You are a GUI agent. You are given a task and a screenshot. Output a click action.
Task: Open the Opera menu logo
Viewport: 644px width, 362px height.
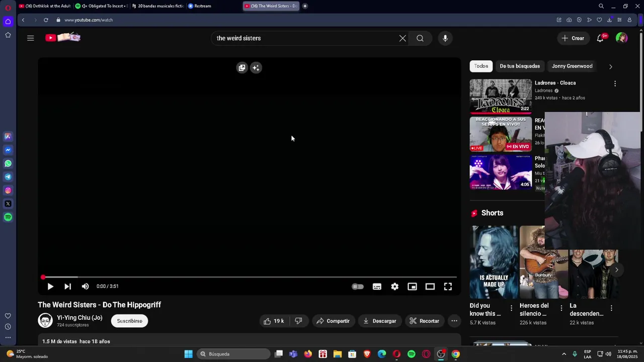pyautogui.click(x=8, y=8)
